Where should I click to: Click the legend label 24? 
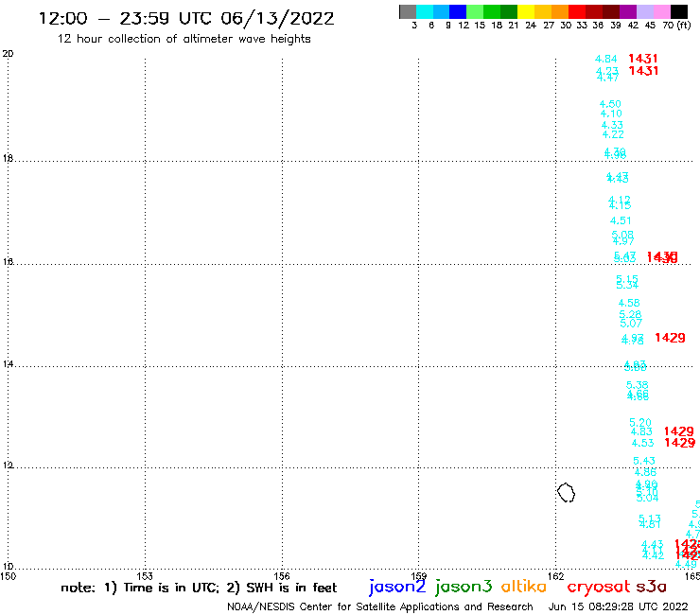[531, 25]
